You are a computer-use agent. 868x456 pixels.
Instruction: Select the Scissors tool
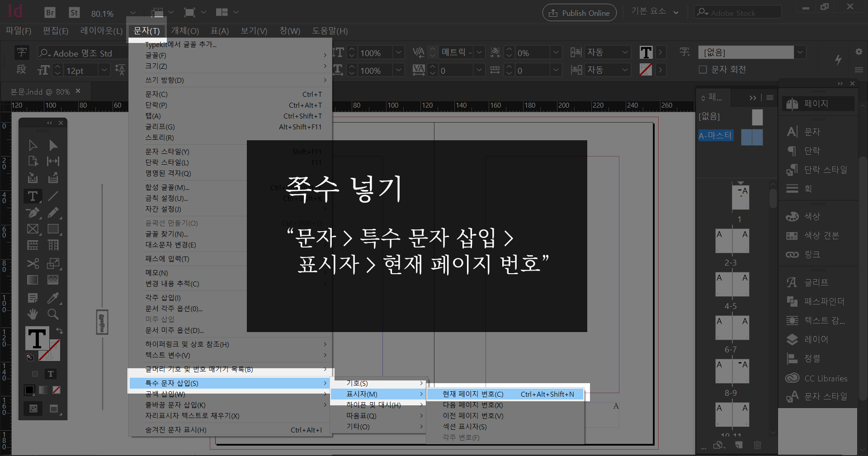point(33,263)
